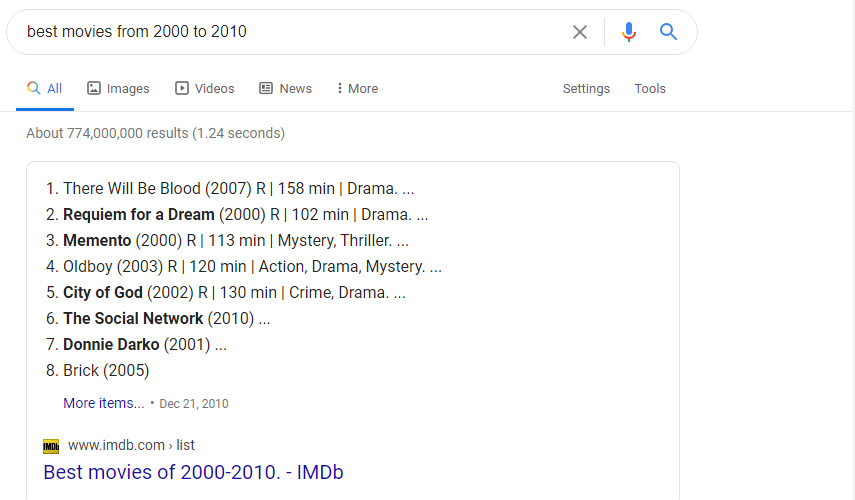Click inside the search query text field
855x500 pixels.
294,32
